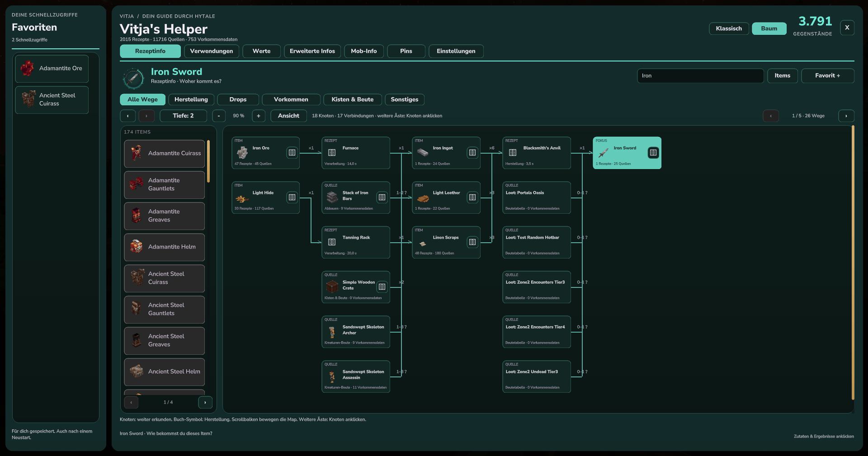Open the Mob-Info tab

[364, 51]
